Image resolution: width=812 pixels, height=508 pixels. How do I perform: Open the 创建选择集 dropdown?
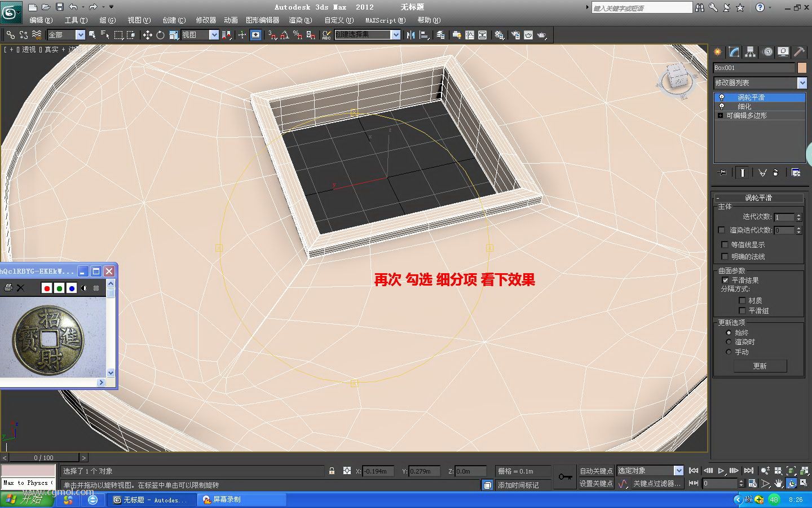tap(368, 35)
